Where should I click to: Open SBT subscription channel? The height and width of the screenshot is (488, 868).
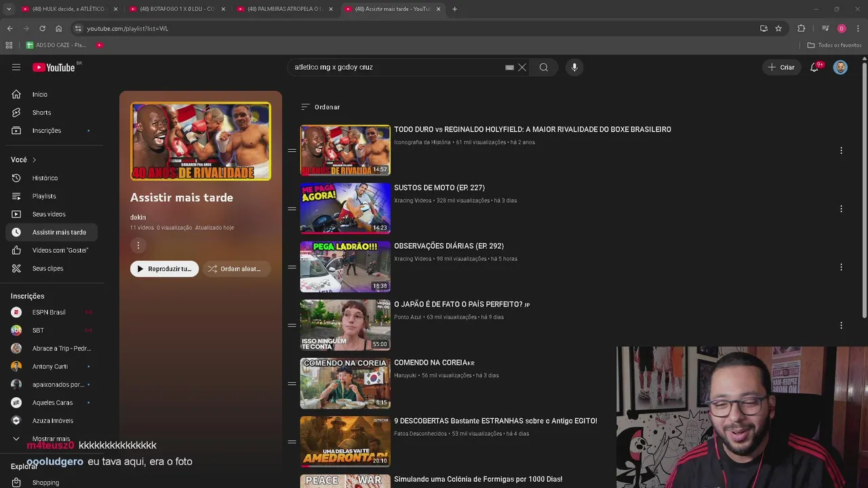(x=51, y=330)
